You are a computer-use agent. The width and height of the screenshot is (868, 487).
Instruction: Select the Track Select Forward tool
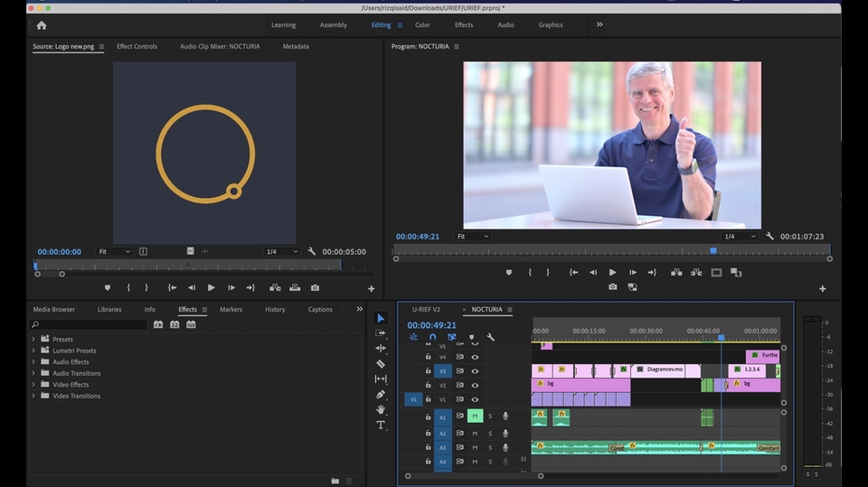[x=381, y=333]
